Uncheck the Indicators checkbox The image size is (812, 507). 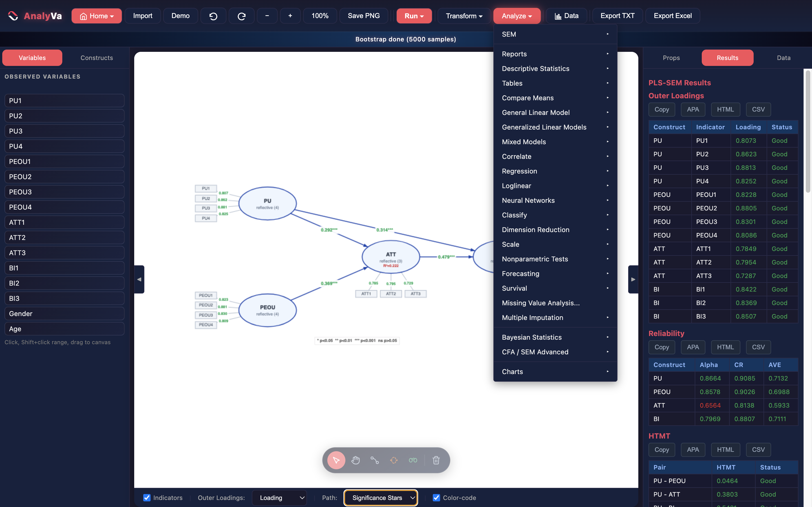tap(147, 498)
